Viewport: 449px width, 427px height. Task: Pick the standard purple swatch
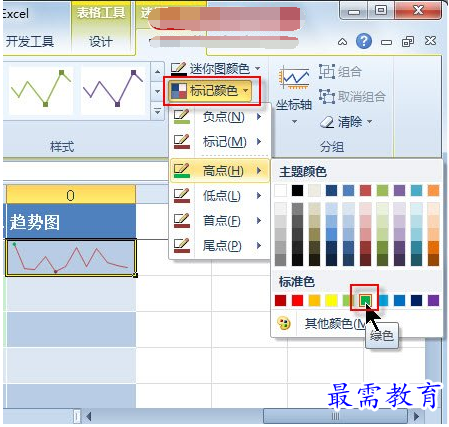(433, 300)
